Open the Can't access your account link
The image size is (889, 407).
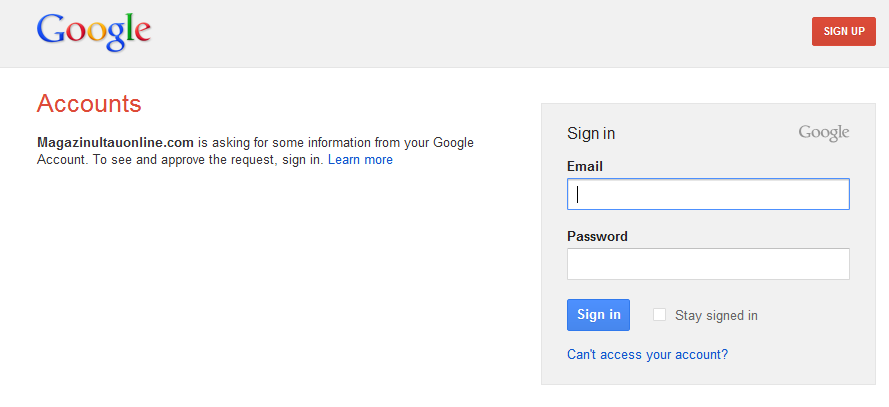click(x=647, y=355)
